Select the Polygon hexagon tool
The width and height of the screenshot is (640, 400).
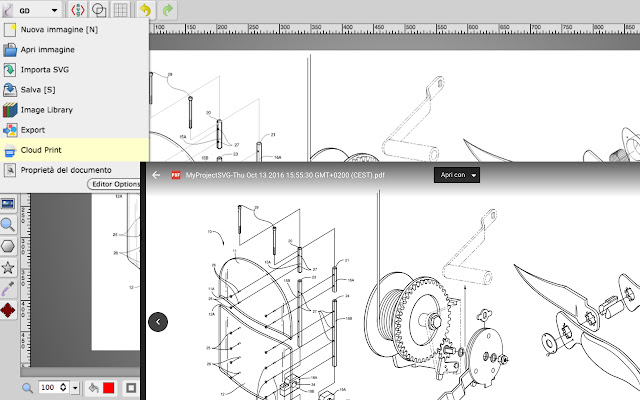click(x=8, y=246)
